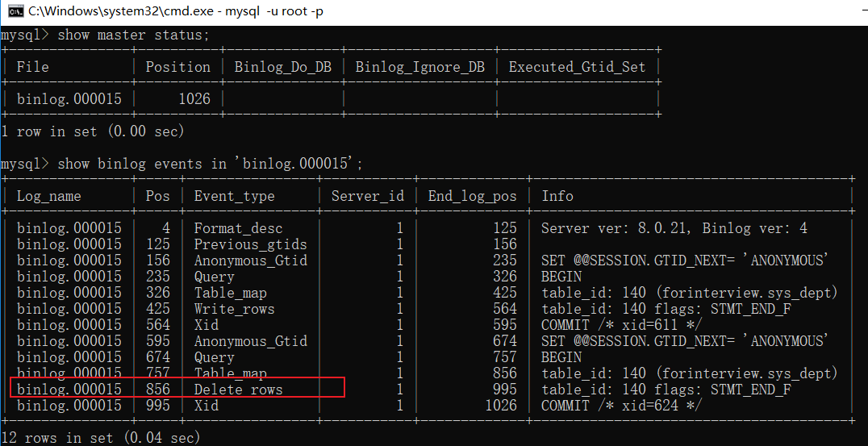Viewport: 868px width, 446px height.
Task: Select the 'File' column header
Action: (32, 68)
